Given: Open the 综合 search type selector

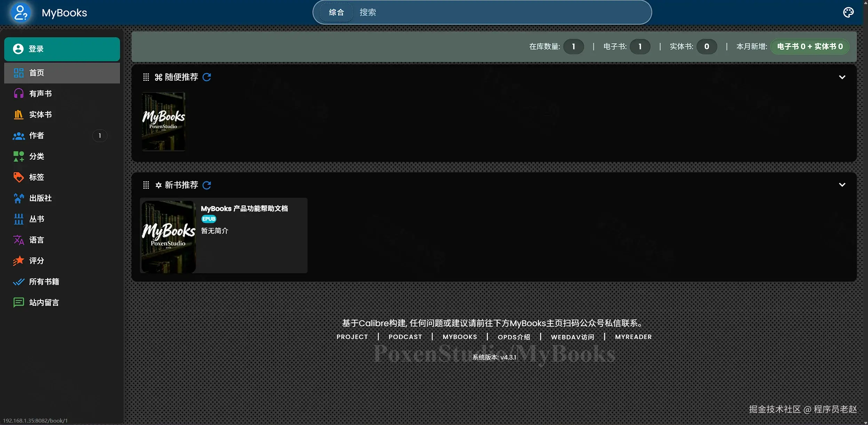Looking at the screenshot, I should tap(336, 13).
